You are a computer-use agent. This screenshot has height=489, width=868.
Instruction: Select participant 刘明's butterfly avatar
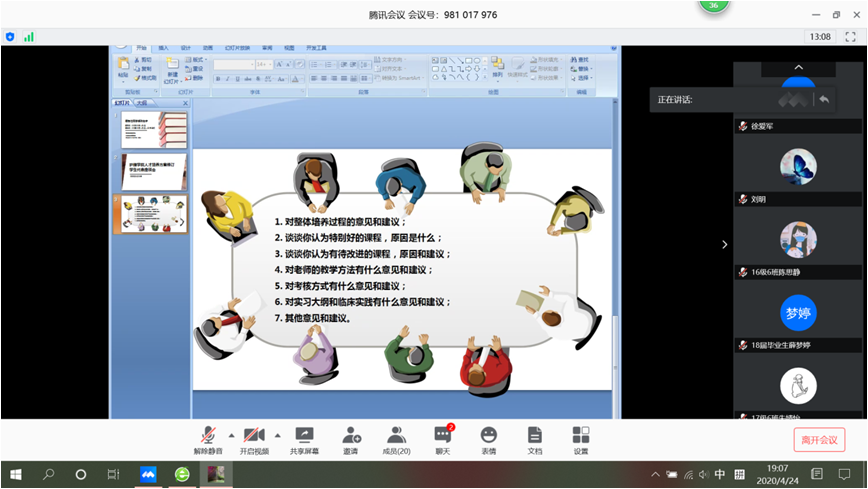click(x=798, y=166)
